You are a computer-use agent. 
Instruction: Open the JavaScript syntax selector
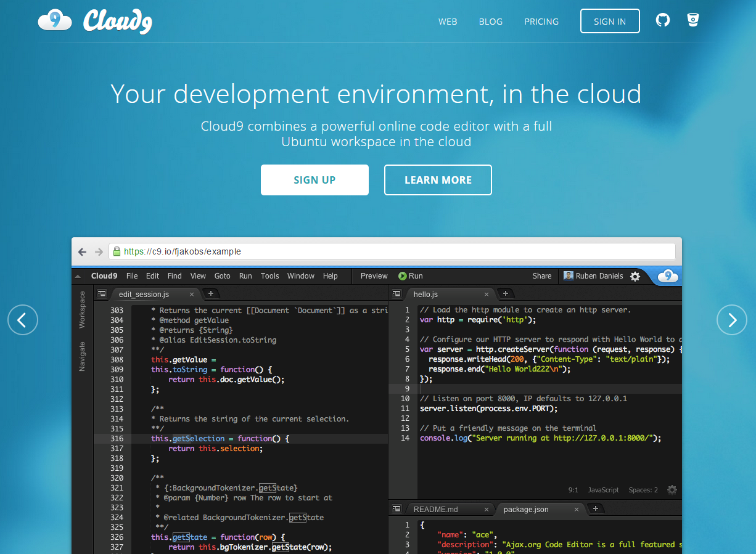603,490
